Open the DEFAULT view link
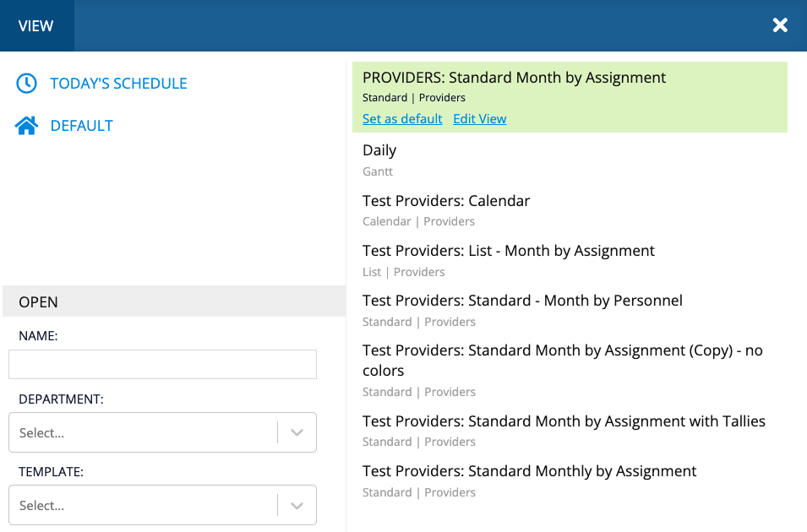 81,126
